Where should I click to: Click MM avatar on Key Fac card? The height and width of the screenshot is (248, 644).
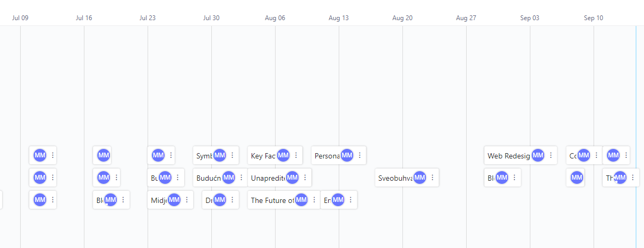(x=283, y=155)
